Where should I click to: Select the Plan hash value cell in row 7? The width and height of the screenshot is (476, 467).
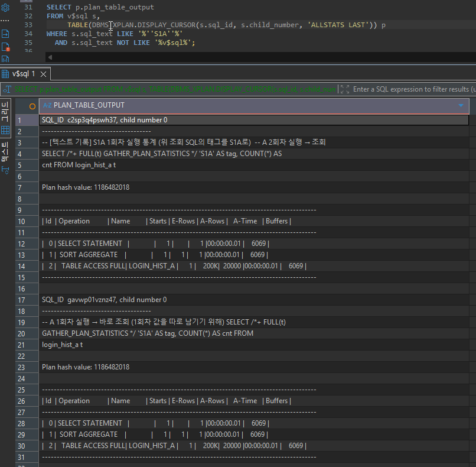click(254, 187)
